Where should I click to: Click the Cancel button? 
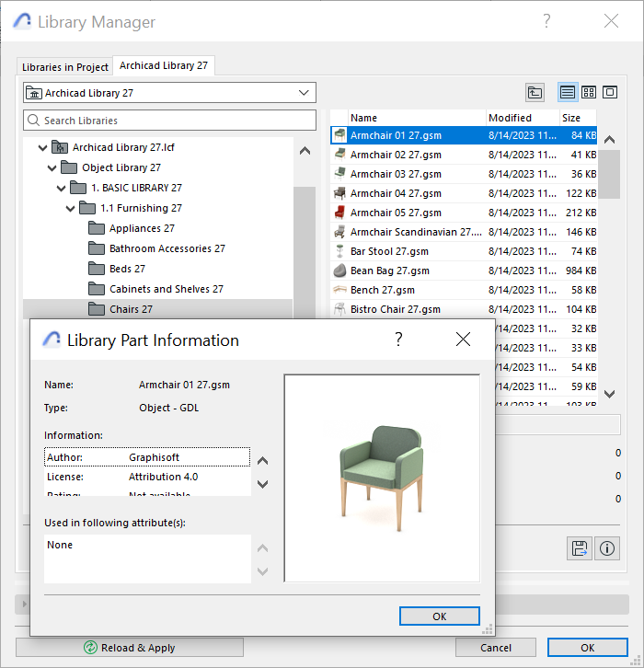[495, 648]
